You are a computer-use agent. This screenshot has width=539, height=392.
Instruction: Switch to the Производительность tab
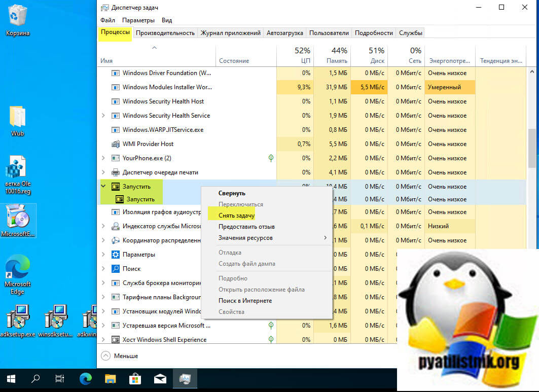(165, 33)
